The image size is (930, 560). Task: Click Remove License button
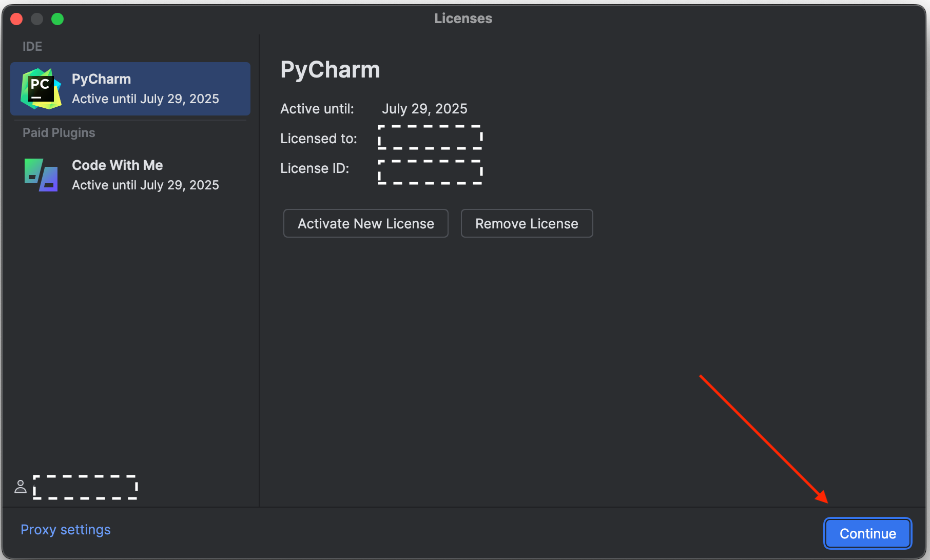coord(527,223)
